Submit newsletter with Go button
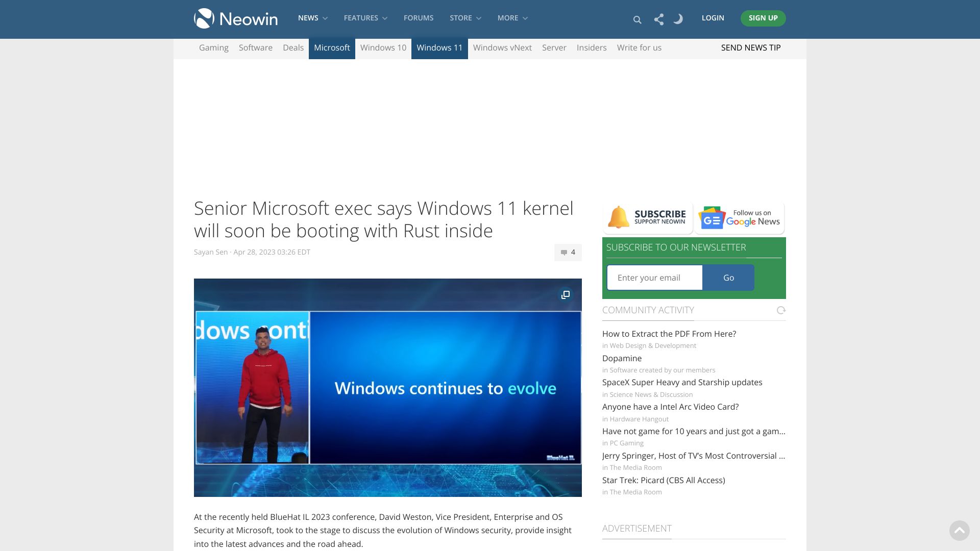The height and width of the screenshot is (551, 980). click(728, 278)
